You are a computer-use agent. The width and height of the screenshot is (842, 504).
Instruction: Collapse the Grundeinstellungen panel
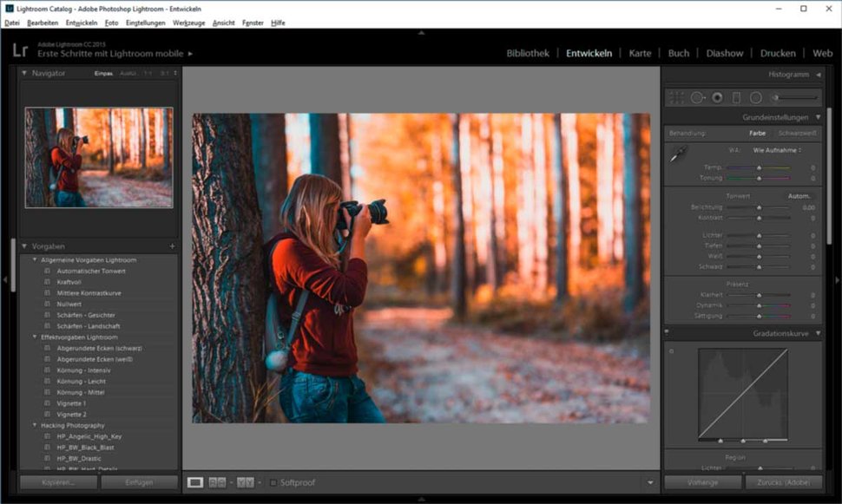[818, 117]
